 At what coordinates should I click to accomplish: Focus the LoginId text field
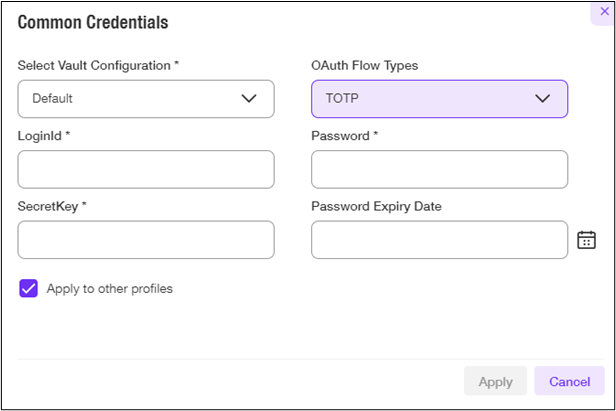[x=146, y=169]
